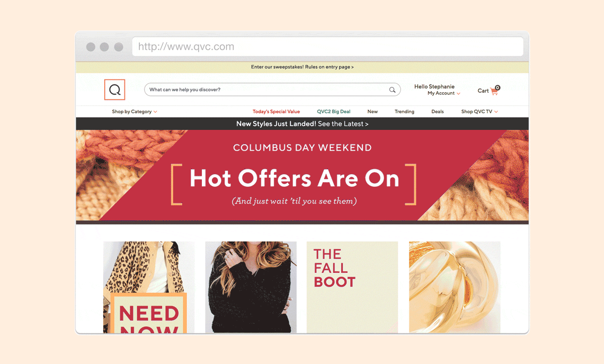Open the Hot Offers Are On banner
This screenshot has height=364, width=604.
point(302,176)
